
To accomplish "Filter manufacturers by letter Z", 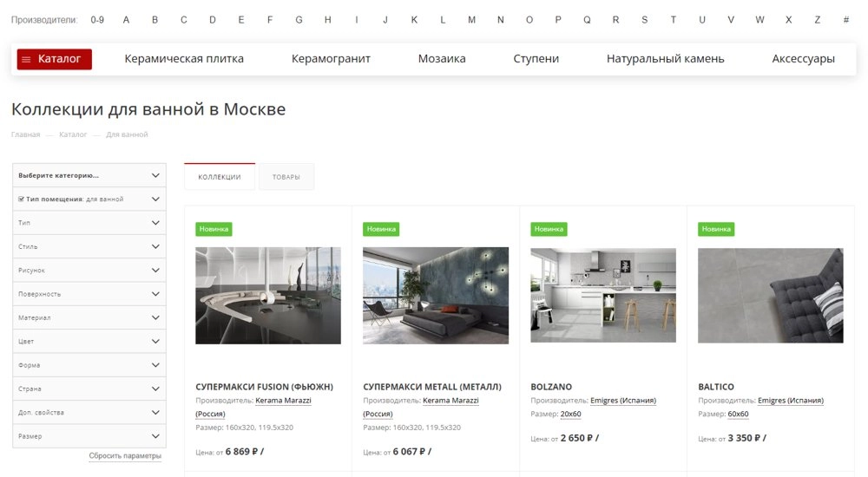I will (817, 20).
